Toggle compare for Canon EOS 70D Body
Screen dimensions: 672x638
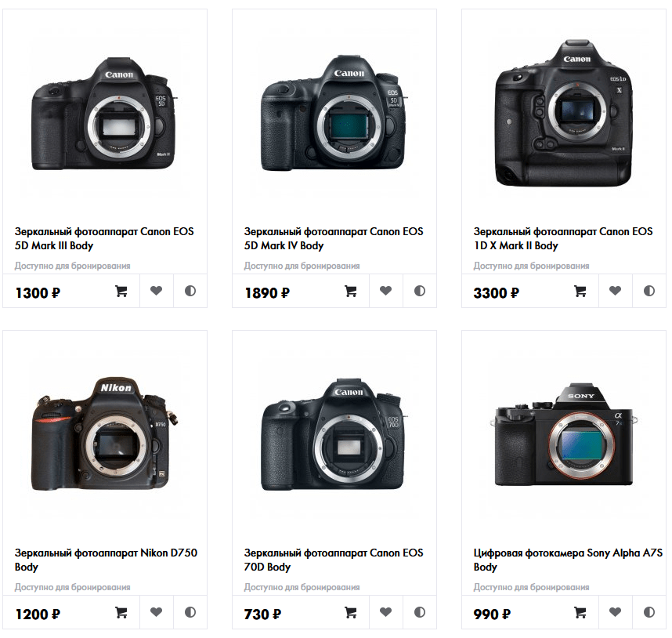pyautogui.click(x=420, y=612)
